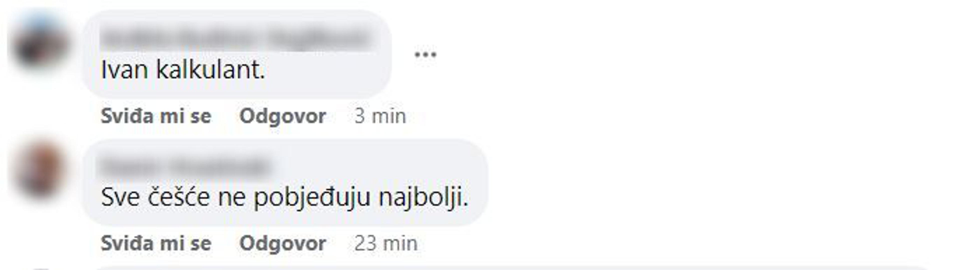Select the "Ivan kalkulant." comment bubble
980x270 pixels.
[x=237, y=54]
